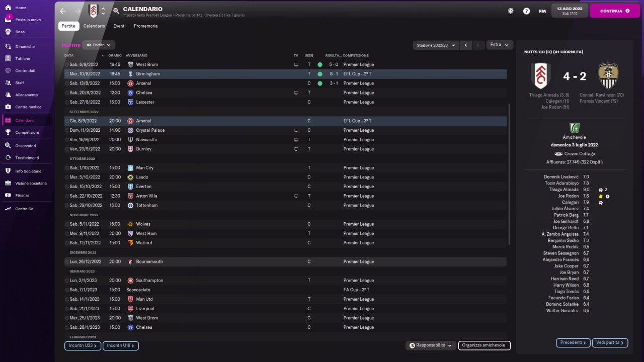Expand the Stagione 2022/23 dropdown
Image resolution: width=644 pixels, height=362 pixels.
pos(436,45)
